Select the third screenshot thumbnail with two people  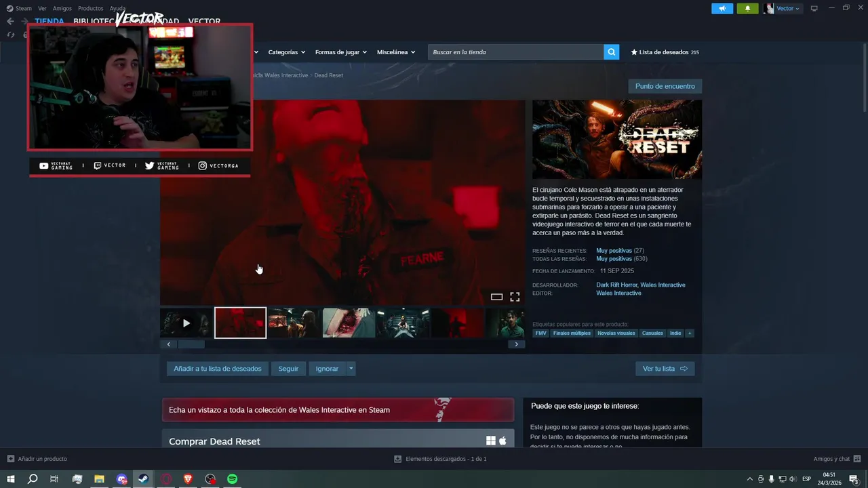click(x=294, y=323)
